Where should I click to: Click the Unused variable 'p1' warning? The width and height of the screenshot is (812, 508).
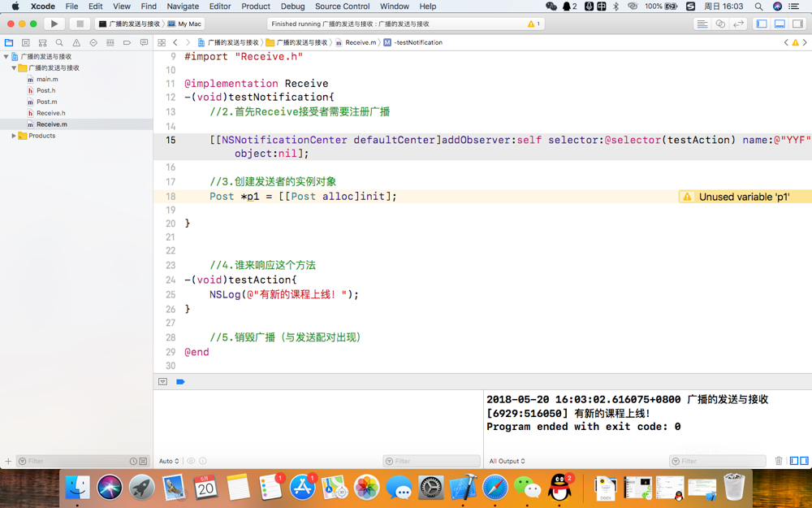743,197
